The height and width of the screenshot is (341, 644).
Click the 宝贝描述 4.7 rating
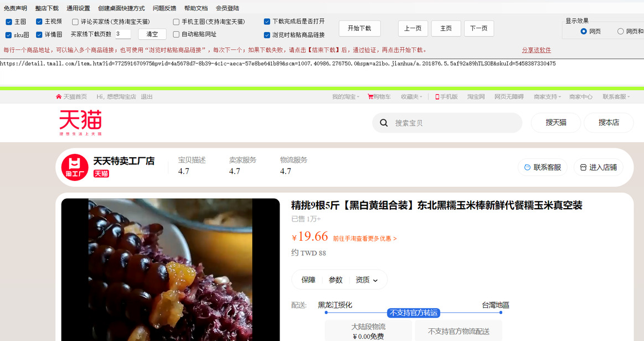[x=192, y=166]
